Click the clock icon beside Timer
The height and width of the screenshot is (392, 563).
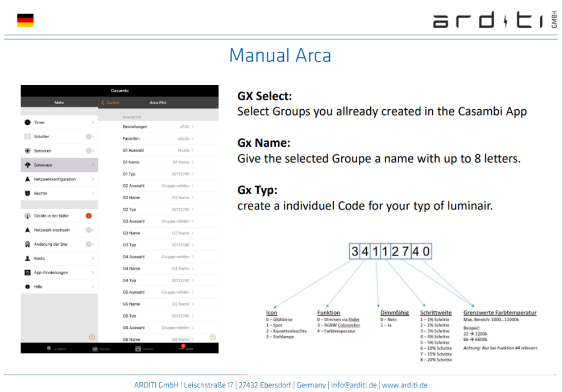28,122
